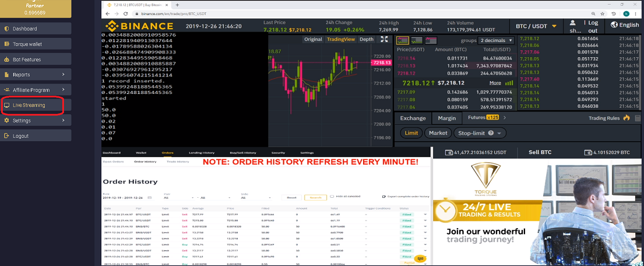644x266 pixels.
Task: Select the Market order type
Action: coord(438,133)
